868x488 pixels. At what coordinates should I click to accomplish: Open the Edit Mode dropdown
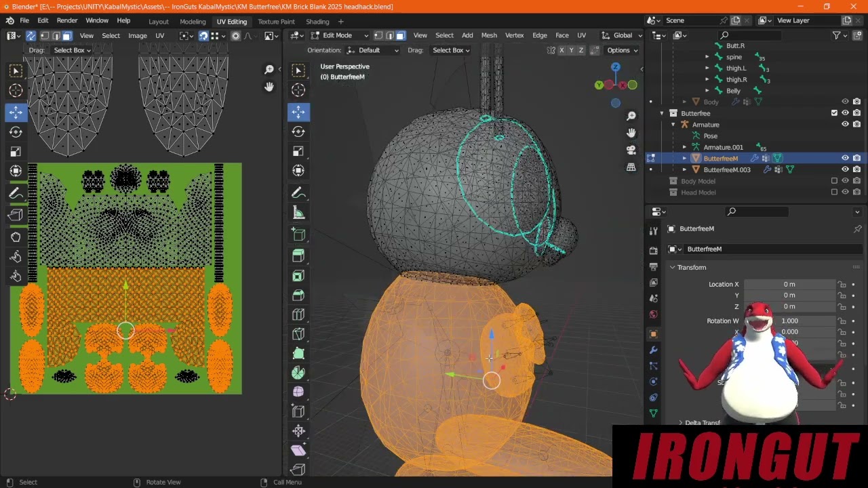point(339,35)
